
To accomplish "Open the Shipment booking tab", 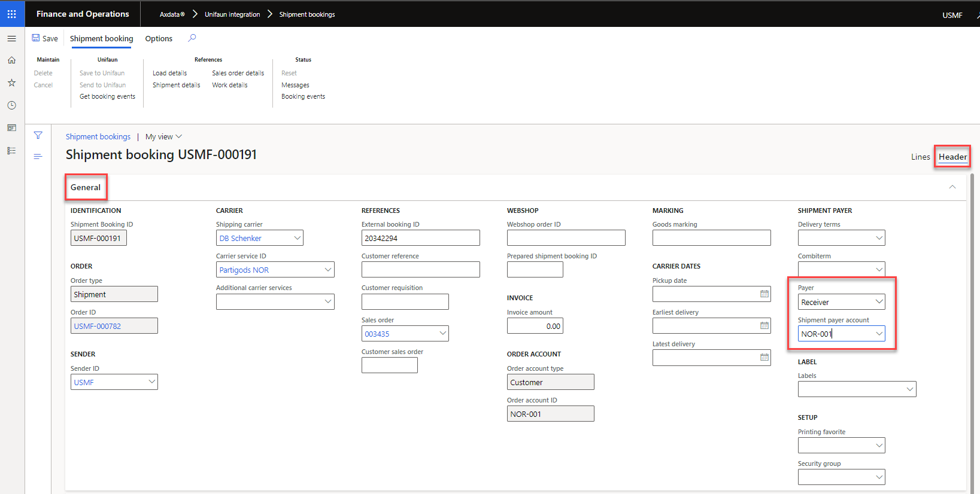I will coord(102,38).
